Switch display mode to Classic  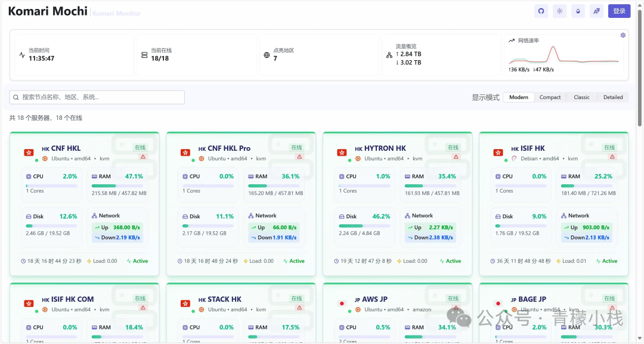pos(581,97)
